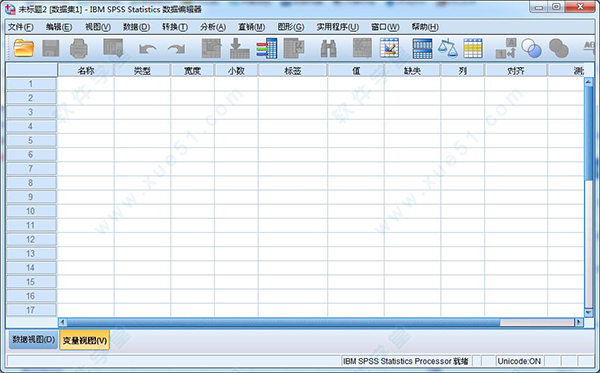Screen dimensions: 600x373
Task: Select row header 5
Action: tap(31, 140)
